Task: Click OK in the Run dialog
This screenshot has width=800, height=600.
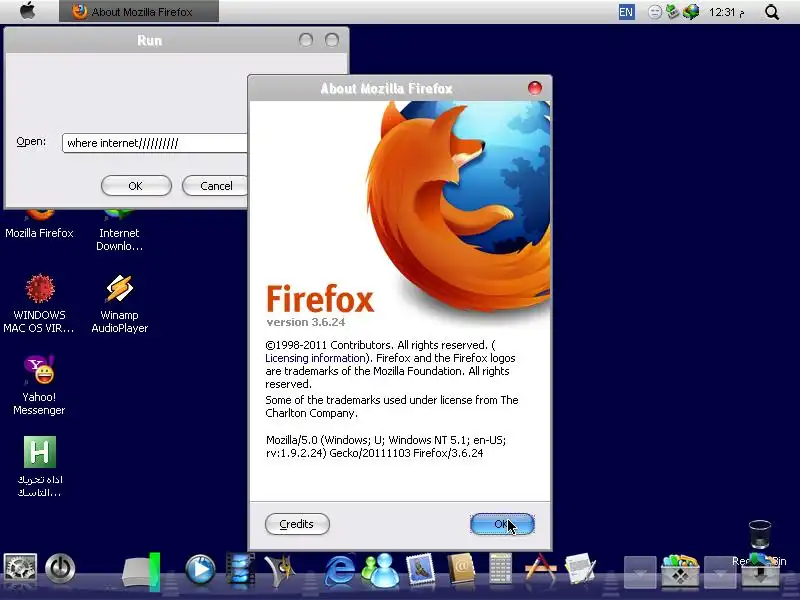Action: tap(136, 186)
